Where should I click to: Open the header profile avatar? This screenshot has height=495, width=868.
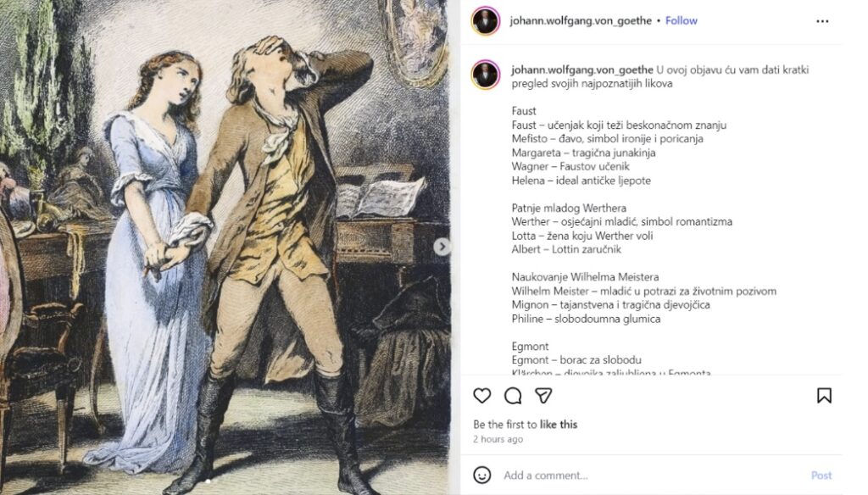point(486,21)
